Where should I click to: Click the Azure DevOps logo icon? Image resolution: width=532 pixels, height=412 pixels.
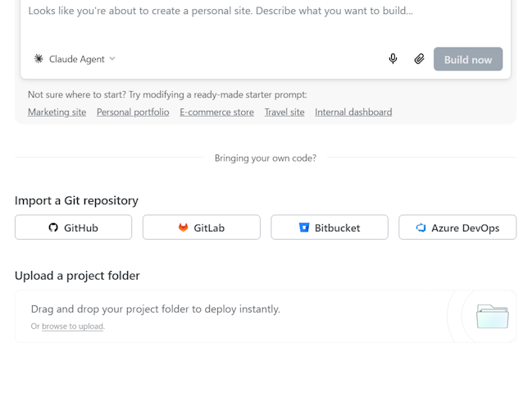421,227
